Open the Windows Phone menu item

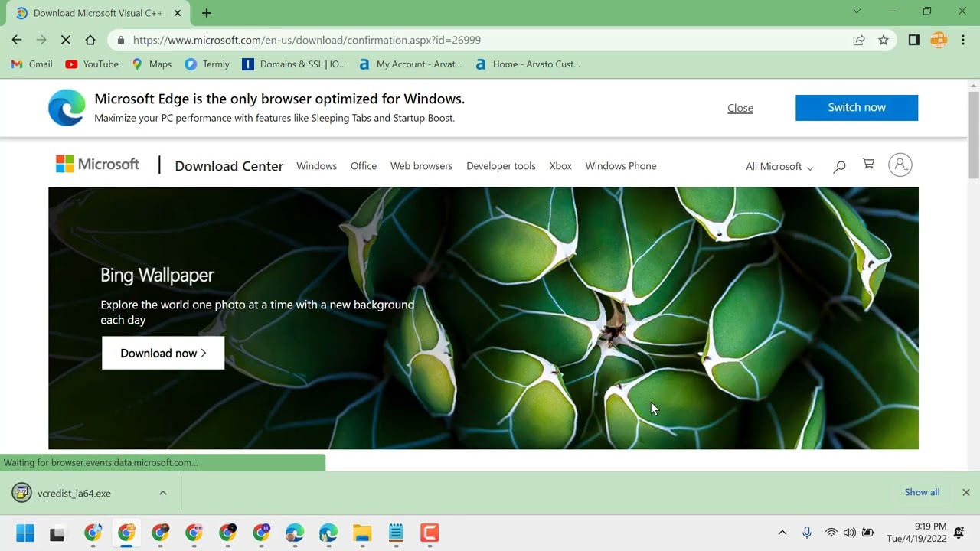[620, 166]
